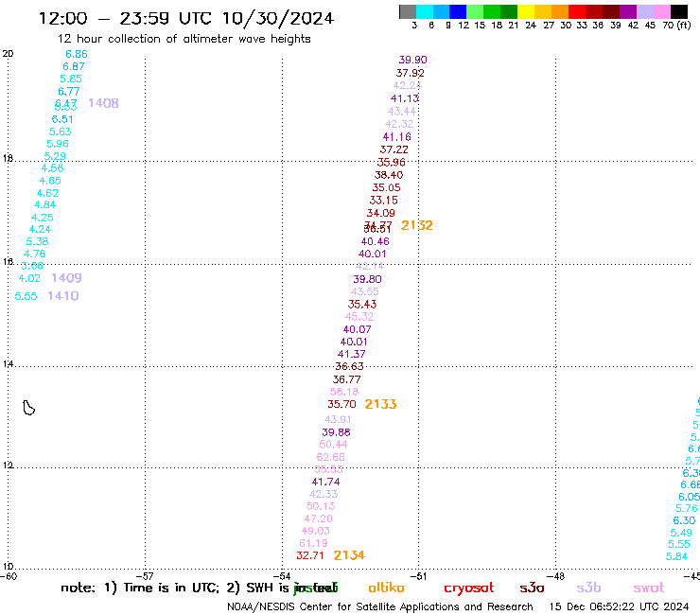Click the 'swot' satellite legend label
Image resolution: width=700 pixels, height=615 pixels.
[x=649, y=589]
